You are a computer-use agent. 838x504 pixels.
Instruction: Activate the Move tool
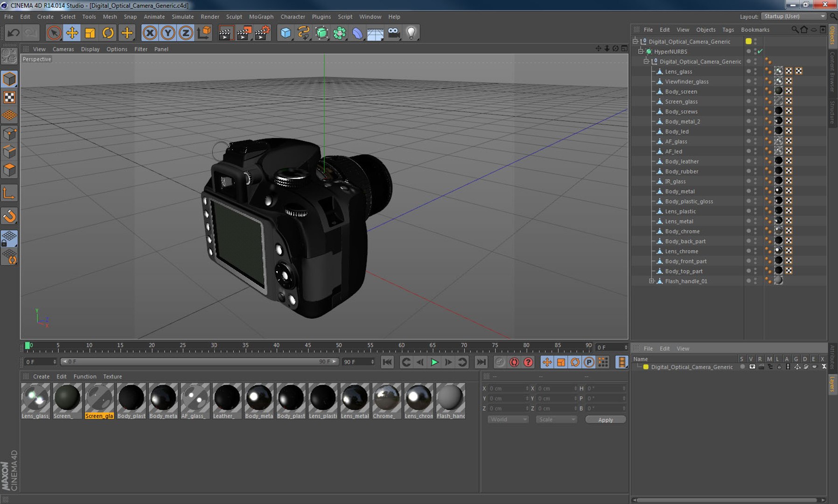pos(72,33)
